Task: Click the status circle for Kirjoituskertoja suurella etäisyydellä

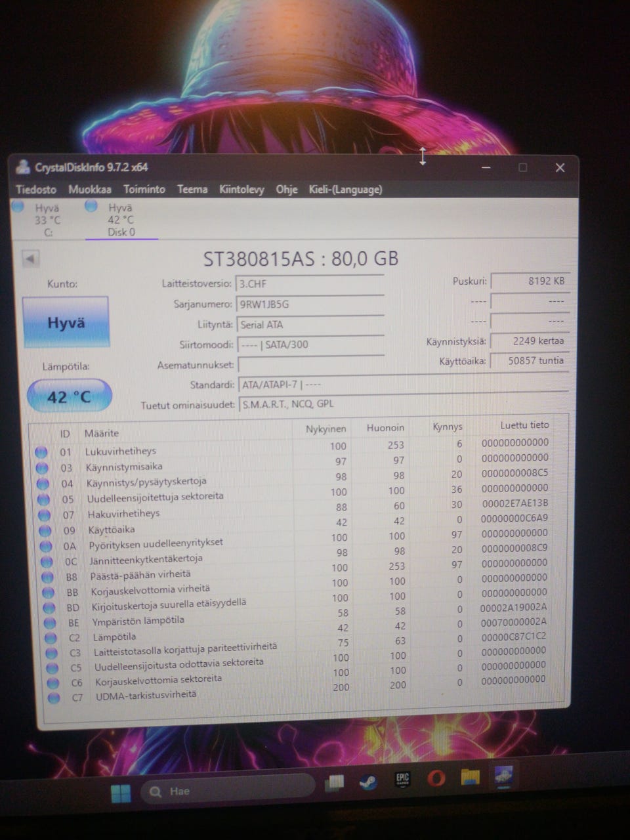Action: [x=49, y=608]
